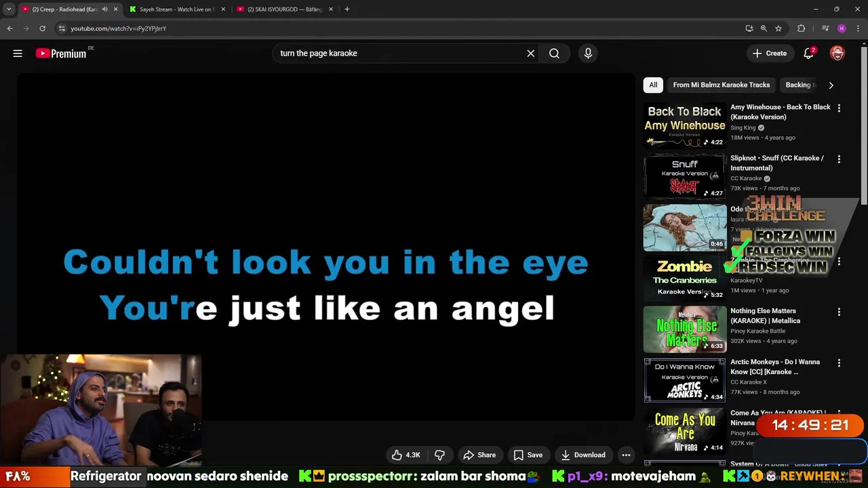Close the SKAI ISYOURGOD tab
This screenshot has height=488, width=868.
pos(331,9)
